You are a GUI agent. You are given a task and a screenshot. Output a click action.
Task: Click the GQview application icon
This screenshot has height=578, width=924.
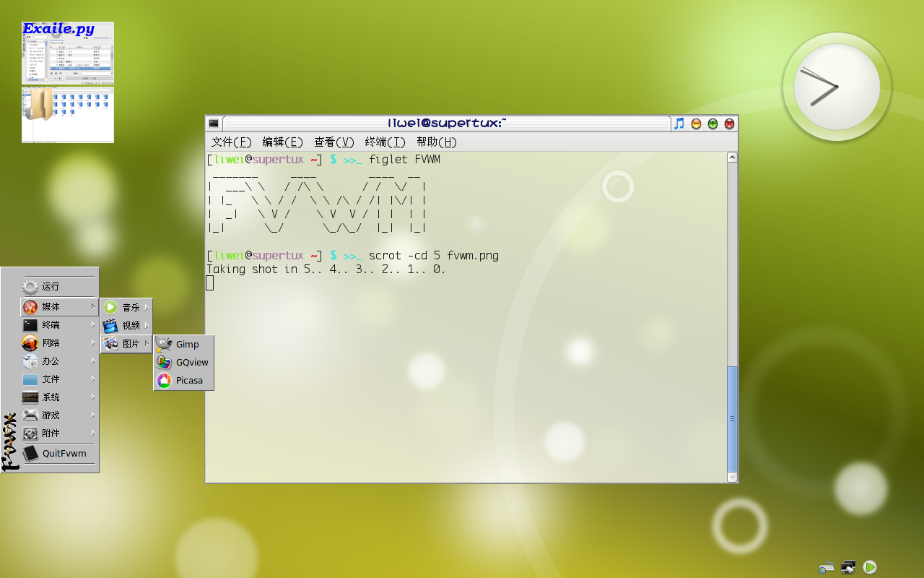(164, 362)
